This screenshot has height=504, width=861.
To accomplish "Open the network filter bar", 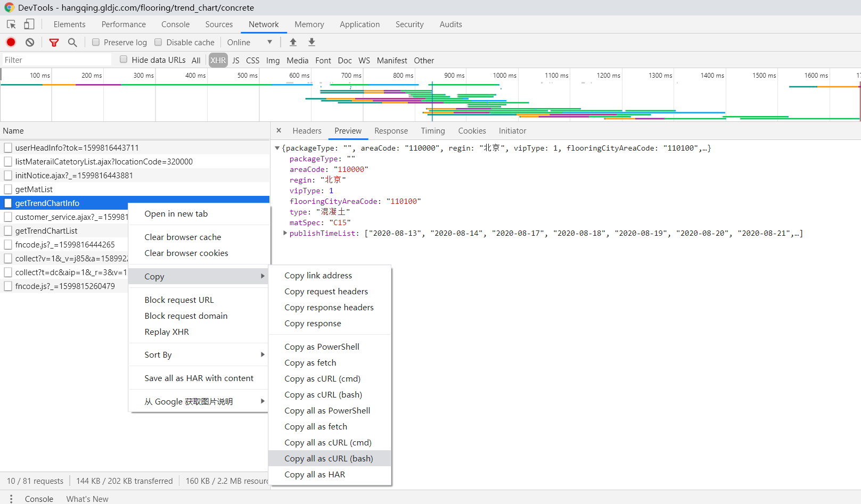I will click(x=54, y=42).
